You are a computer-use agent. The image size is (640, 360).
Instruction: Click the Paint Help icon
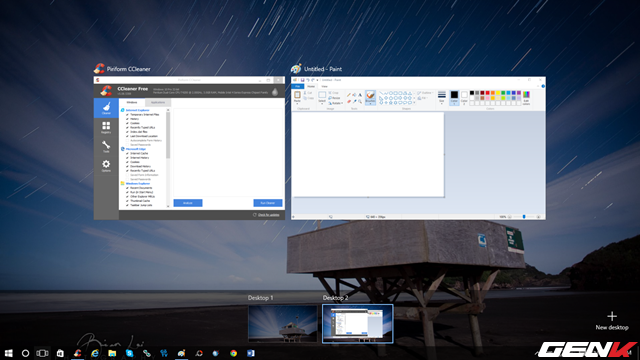[x=543, y=86]
